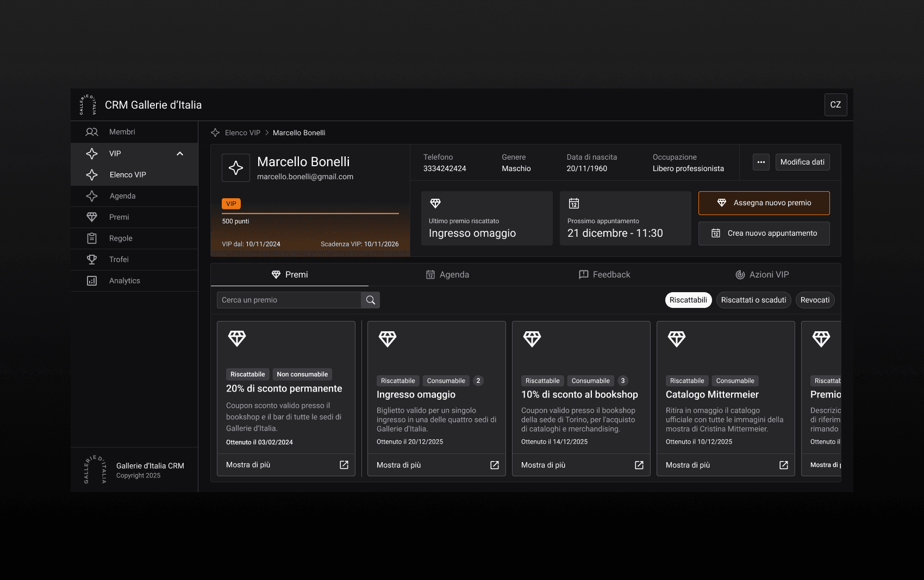Click Mostra di più on Catalogo Mittermeier card
The width and height of the screenshot is (924, 580).
pos(688,465)
